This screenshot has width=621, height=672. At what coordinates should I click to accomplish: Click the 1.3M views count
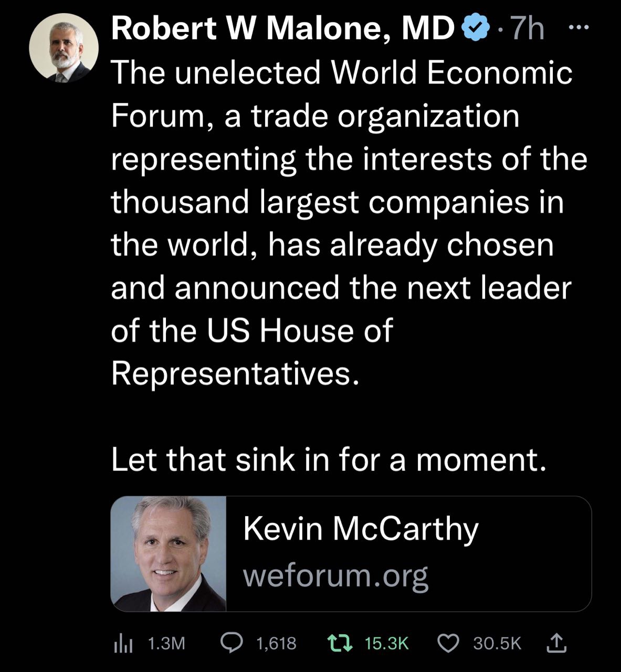[x=166, y=643]
